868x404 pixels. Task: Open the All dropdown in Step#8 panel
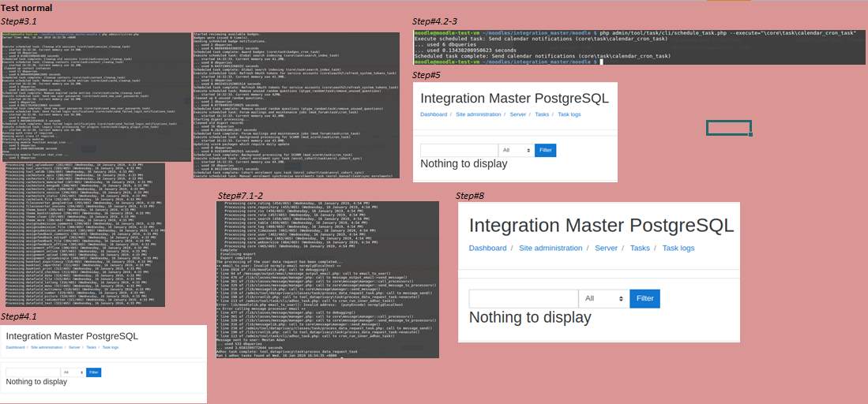(x=603, y=298)
